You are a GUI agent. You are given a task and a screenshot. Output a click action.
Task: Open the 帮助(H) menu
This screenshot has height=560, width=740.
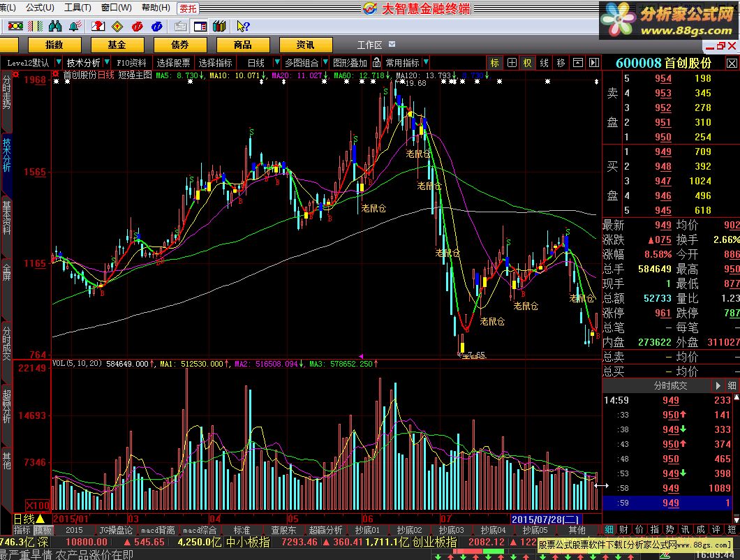pyautogui.click(x=156, y=8)
